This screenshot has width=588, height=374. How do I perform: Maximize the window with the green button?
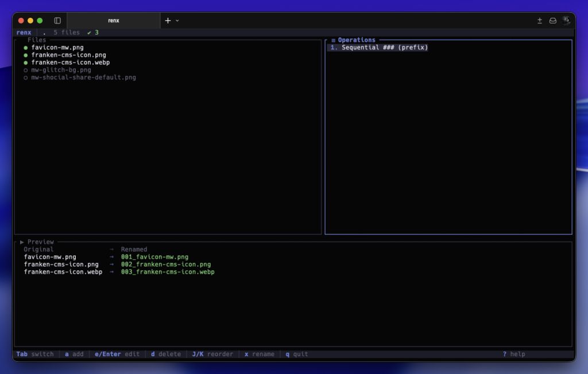tap(40, 21)
